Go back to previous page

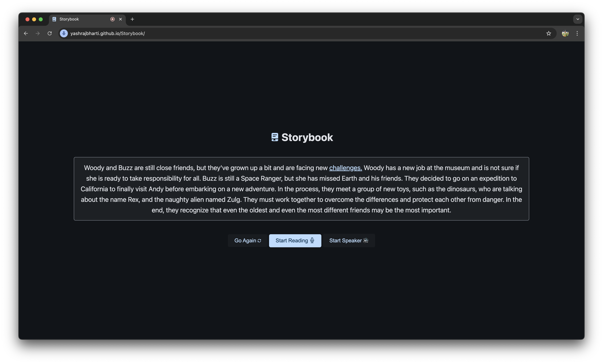[x=26, y=34]
